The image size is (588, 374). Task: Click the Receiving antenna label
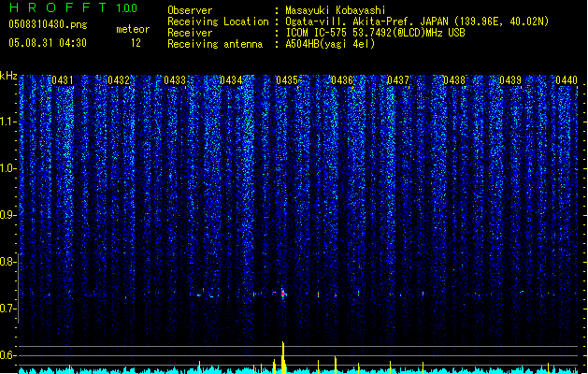215,44
